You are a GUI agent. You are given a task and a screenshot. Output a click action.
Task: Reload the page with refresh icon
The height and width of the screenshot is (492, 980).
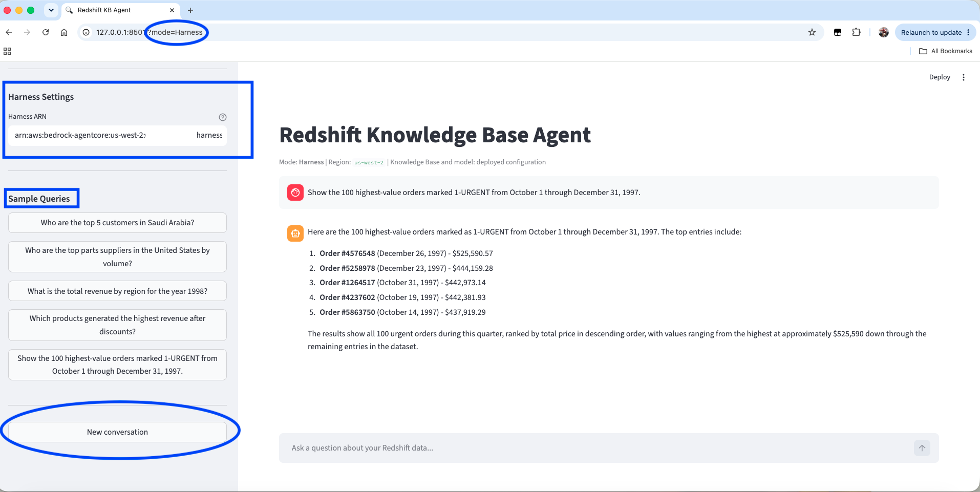pos(46,32)
